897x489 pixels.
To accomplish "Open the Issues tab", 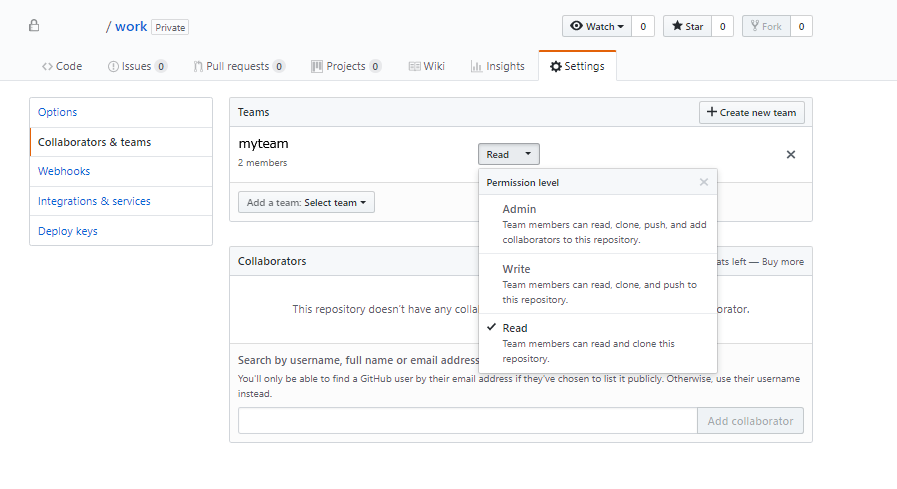I will [137, 66].
